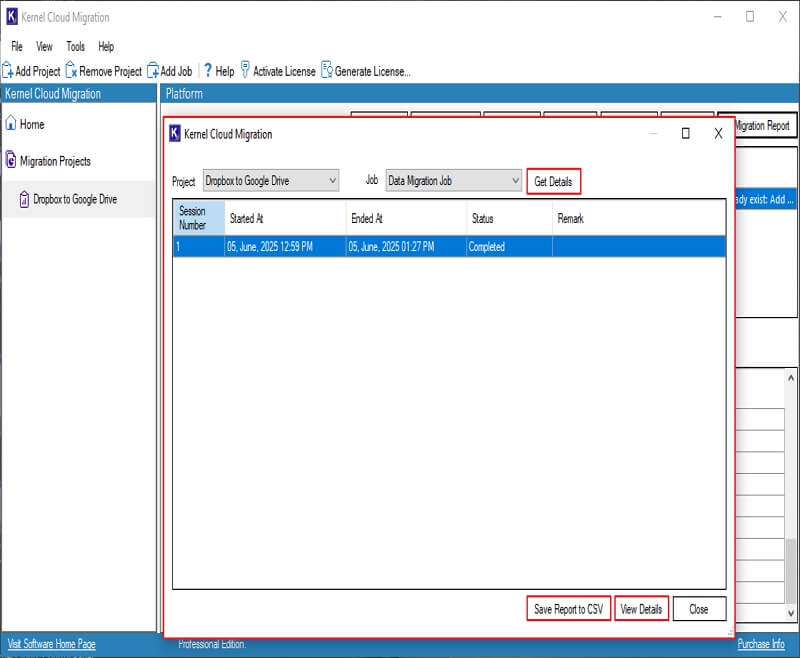Click the Generate License icon

click(x=328, y=71)
